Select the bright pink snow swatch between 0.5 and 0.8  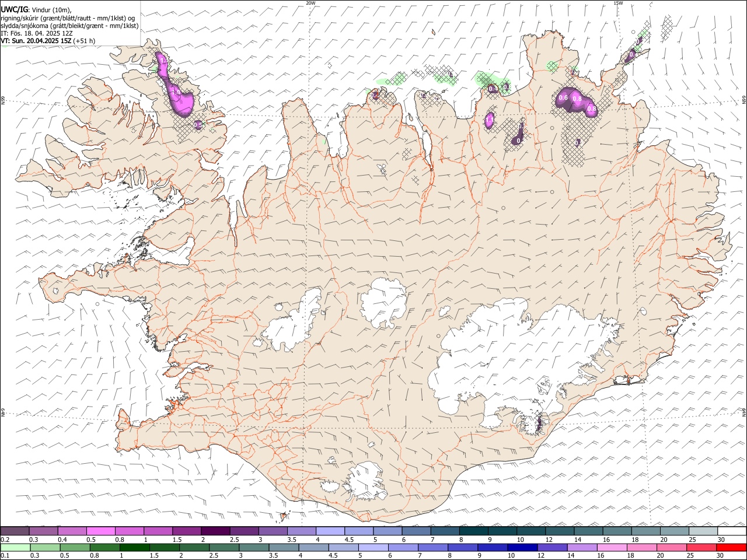click(101, 531)
